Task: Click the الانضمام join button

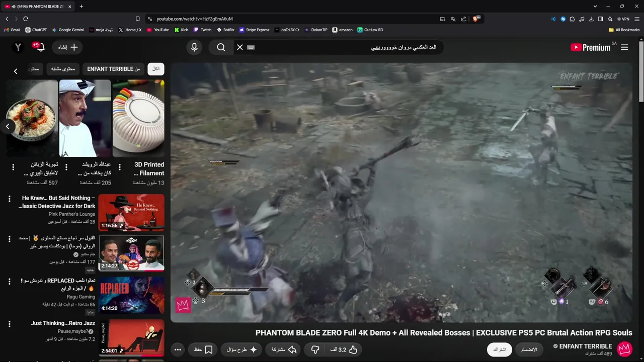Action: pyautogui.click(x=529, y=349)
